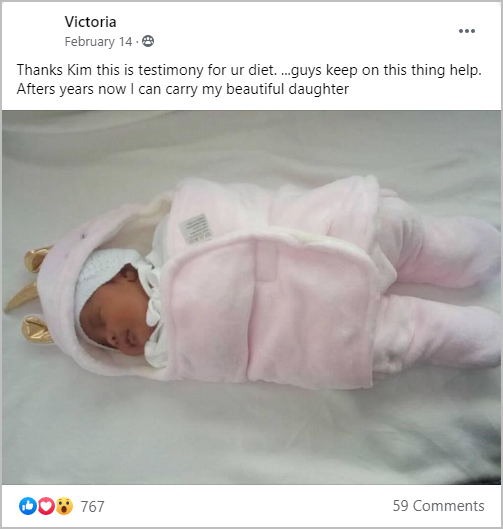View the 767 reactions list

[x=92, y=506]
